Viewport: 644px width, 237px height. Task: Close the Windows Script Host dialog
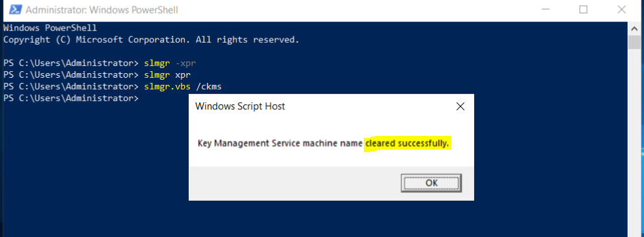point(460,107)
